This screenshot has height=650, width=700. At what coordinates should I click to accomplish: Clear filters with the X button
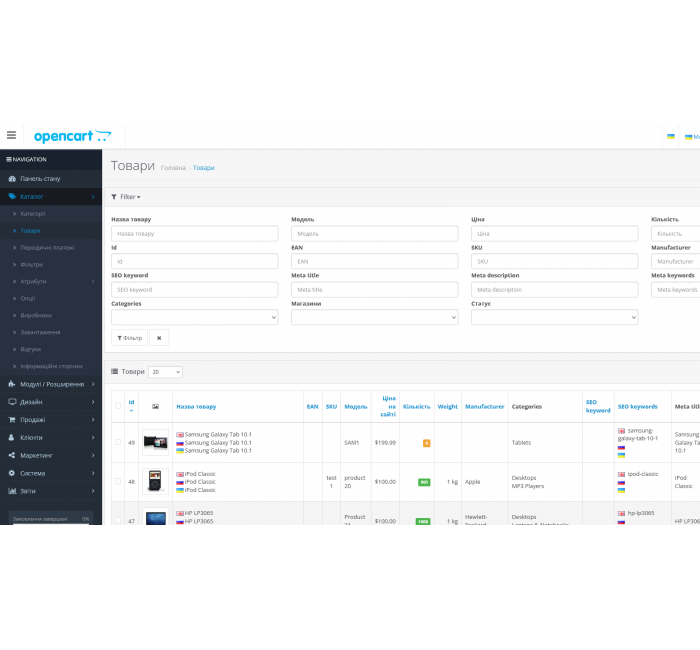coord(159,338)
